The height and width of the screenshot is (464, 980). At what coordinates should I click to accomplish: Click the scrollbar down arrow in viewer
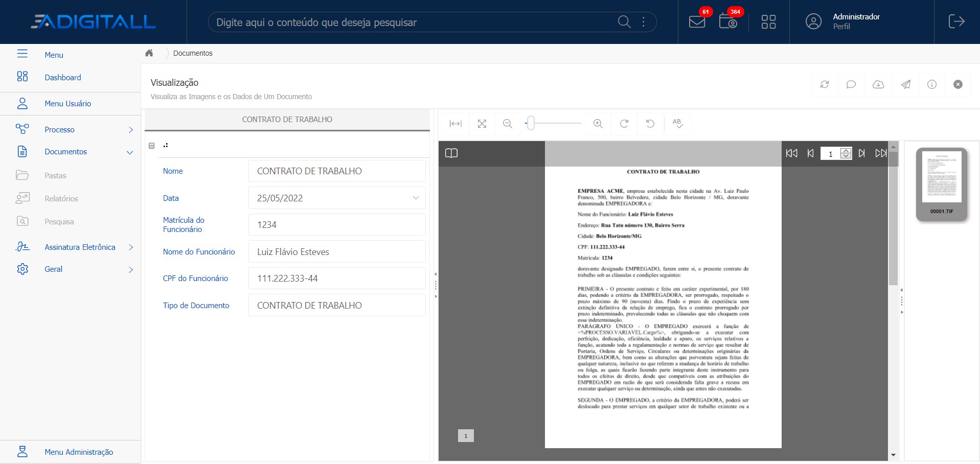click(x=893, y=455)
